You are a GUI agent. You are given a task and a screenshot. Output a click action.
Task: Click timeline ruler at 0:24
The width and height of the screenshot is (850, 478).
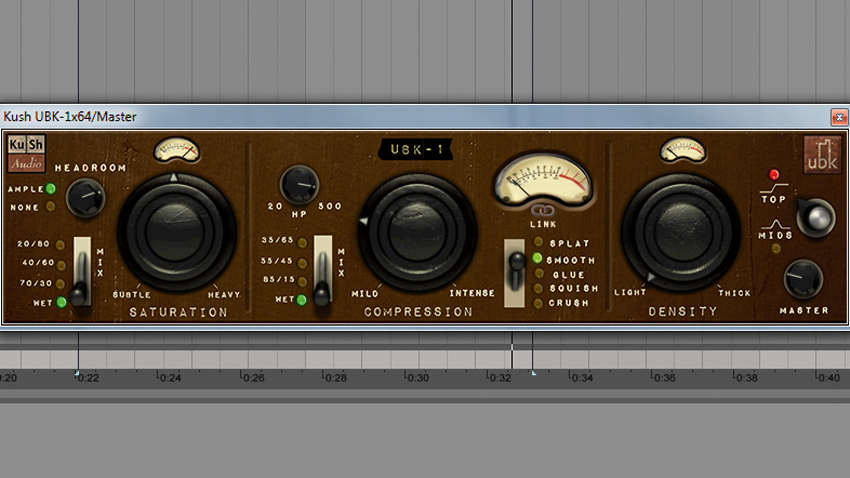169,377
